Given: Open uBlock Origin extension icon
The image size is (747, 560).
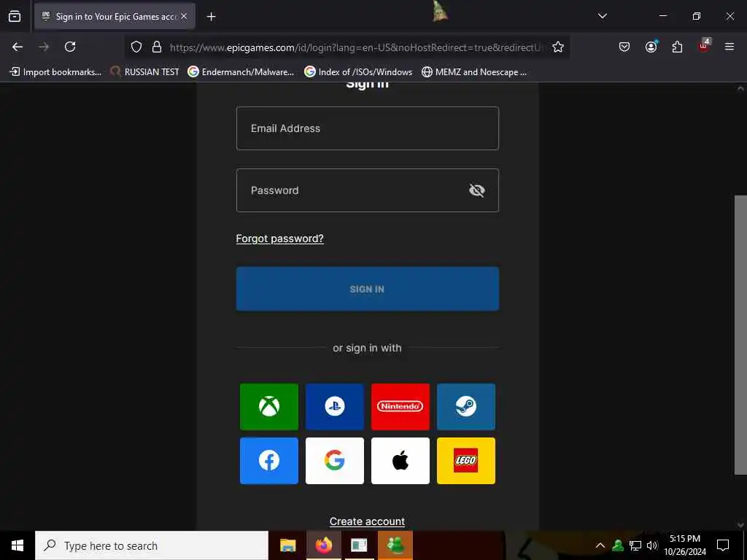Looking at the screenshot, I should (x=704, y=46).
